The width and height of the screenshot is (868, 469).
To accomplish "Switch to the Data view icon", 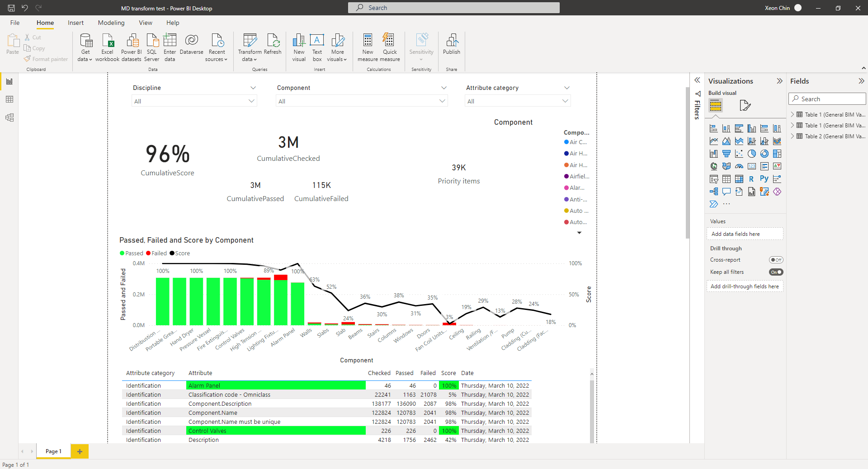I will [x=9, y=99].
